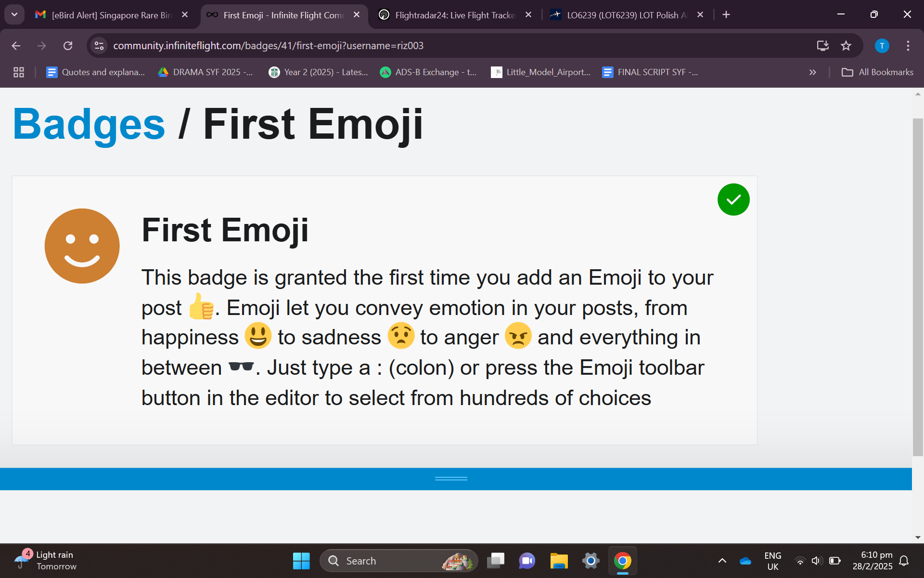
Task: Expand hidden bookmarks chevron
Action: (x=812, y=72)
